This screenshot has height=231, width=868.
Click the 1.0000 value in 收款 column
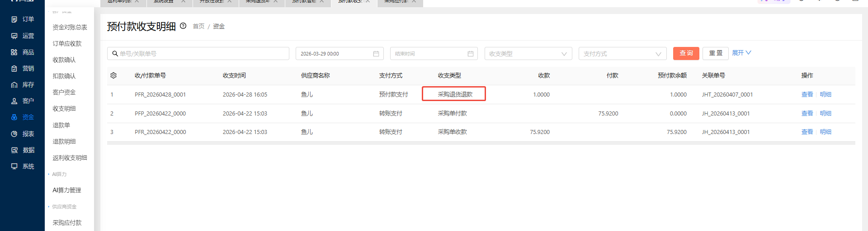[541, 95]
